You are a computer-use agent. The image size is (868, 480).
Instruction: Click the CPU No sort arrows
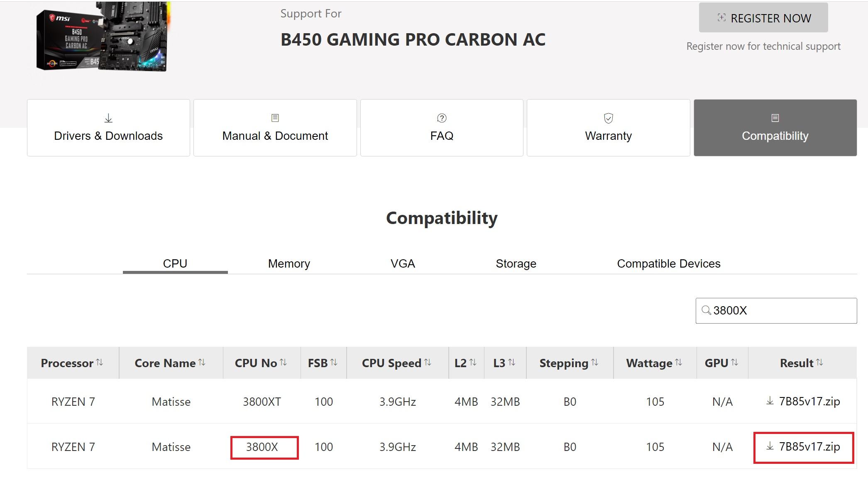point(283,363)
